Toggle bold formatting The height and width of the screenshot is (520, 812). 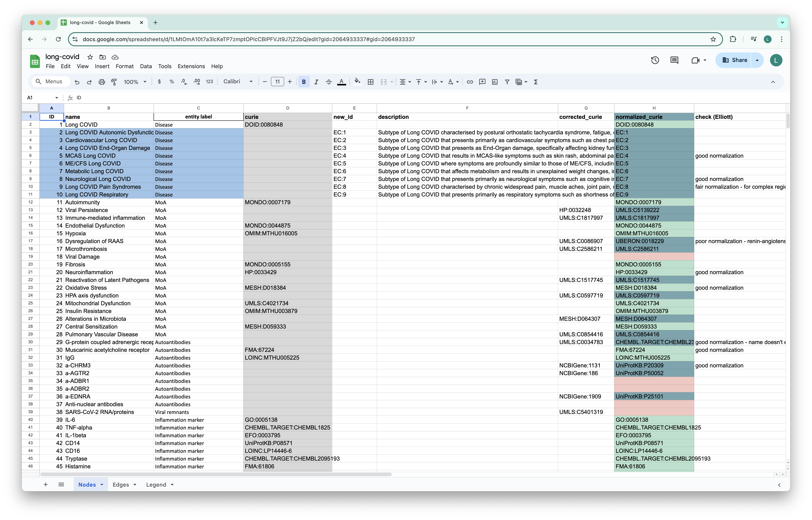point(304,82)
